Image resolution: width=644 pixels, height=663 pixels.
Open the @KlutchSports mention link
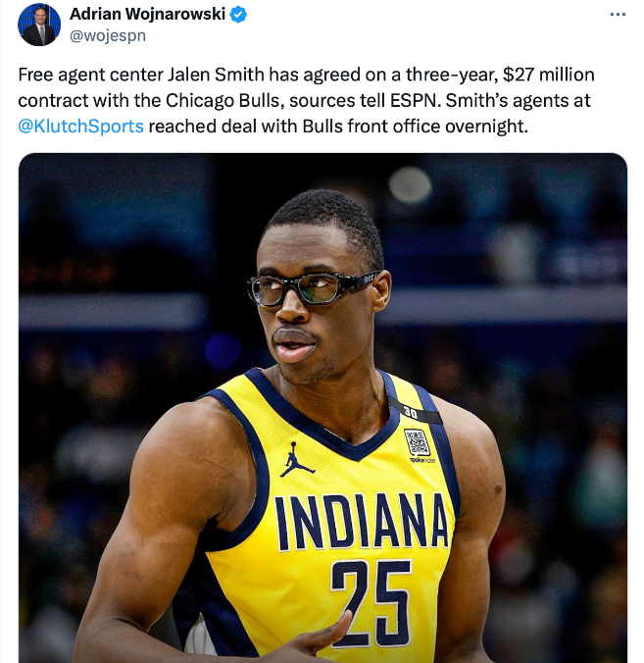[x=80, y=127]
